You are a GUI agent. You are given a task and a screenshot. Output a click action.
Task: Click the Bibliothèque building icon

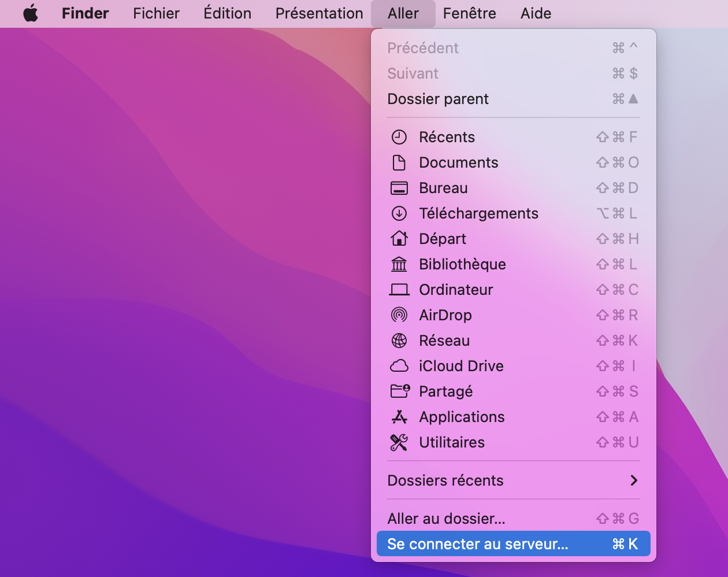click(399, 264)
